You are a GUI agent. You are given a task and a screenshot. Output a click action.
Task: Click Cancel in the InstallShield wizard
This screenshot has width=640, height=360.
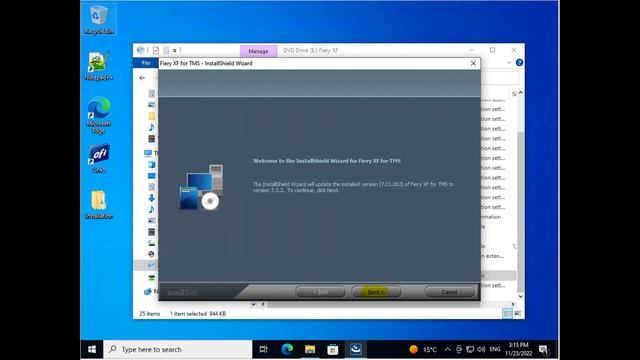point(449,292)
